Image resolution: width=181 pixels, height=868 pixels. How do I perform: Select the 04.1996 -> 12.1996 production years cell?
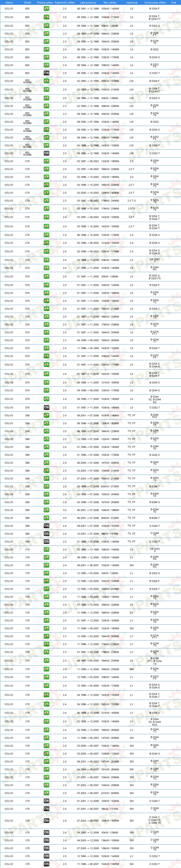pyautogui.click(x=88, y=146)
